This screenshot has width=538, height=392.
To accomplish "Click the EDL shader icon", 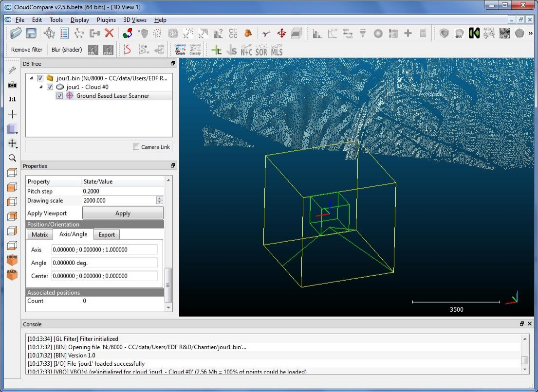I will click(x=93, y=50).
